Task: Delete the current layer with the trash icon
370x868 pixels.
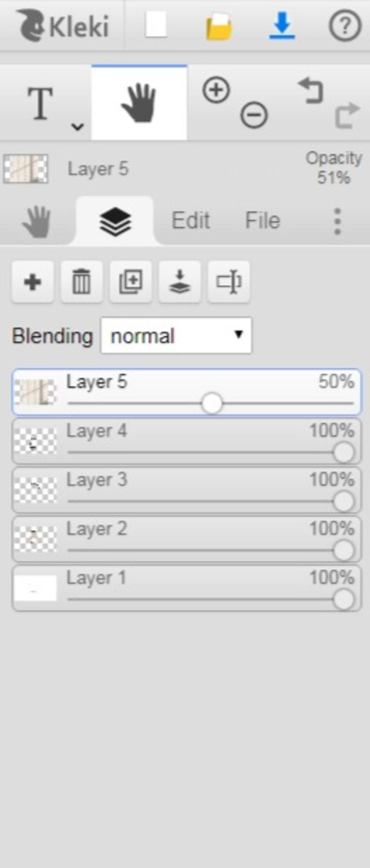Action: click(82, 282)
